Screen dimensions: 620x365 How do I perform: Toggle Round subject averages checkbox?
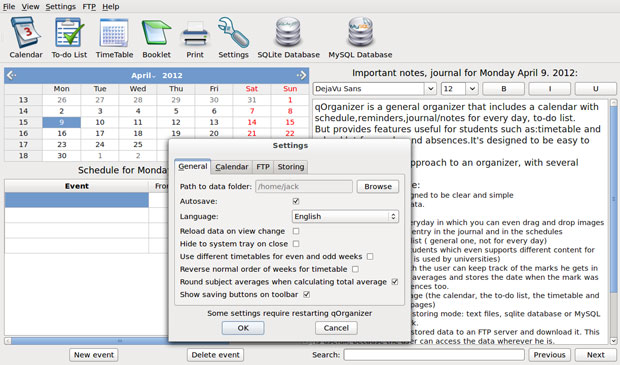pos(395,282)
